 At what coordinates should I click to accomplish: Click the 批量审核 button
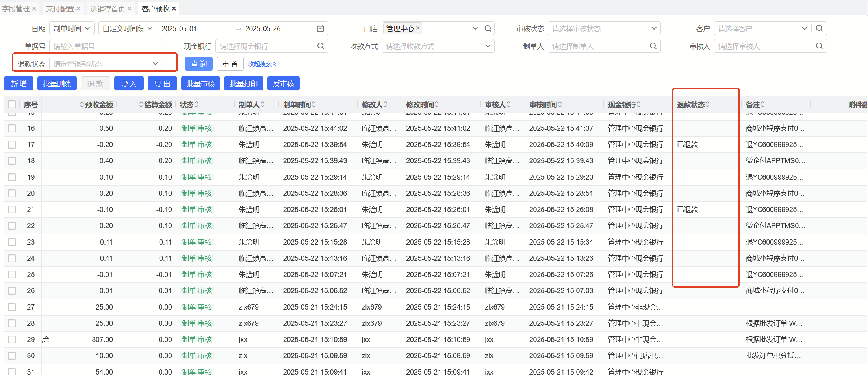tap(200, 84)
